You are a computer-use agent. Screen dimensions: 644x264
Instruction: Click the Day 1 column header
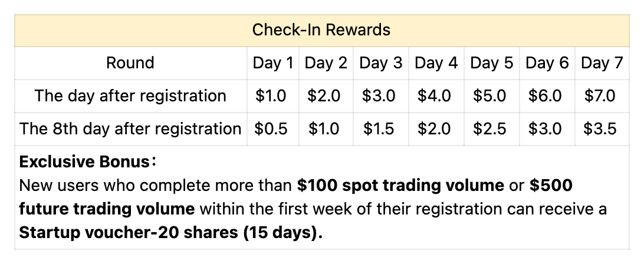tap(272, 63)
